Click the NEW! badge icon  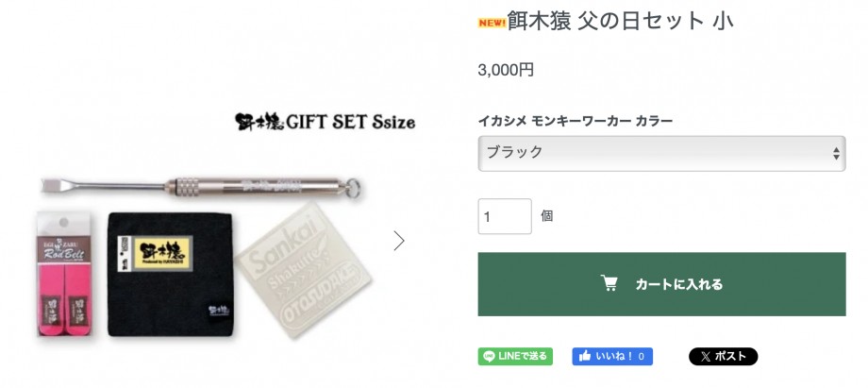coord(492,23)
